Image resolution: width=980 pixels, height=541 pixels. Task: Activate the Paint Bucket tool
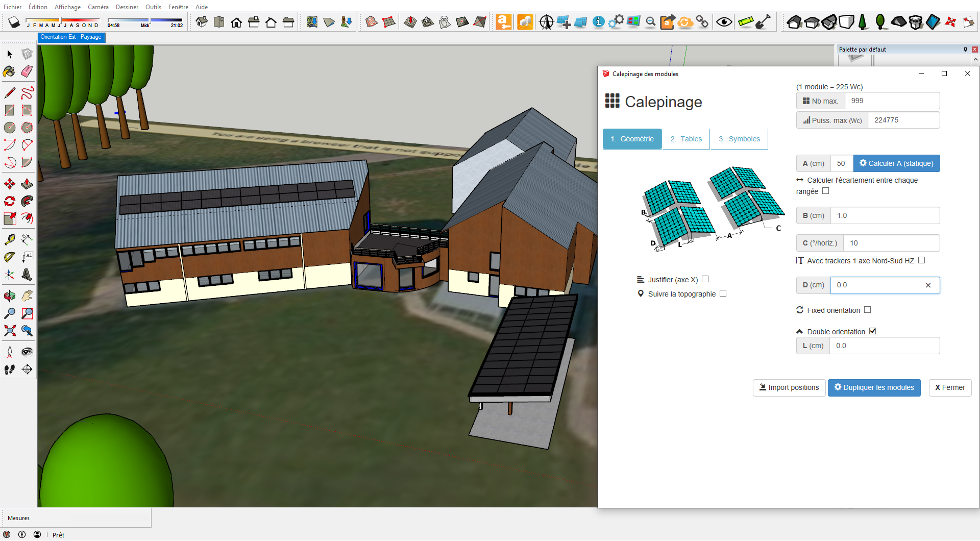(x=9, y=71)
